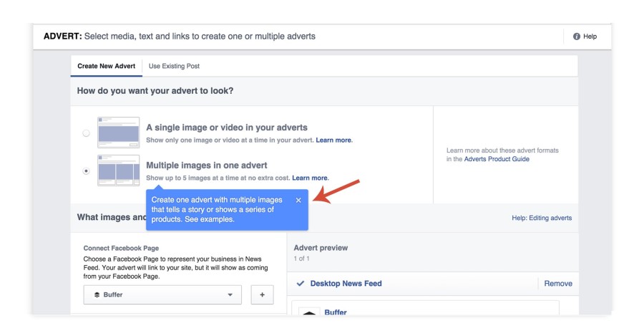Click the plus button beside Buffer dropdown
This screenshot has height=326, width=644.
point(262,294)
